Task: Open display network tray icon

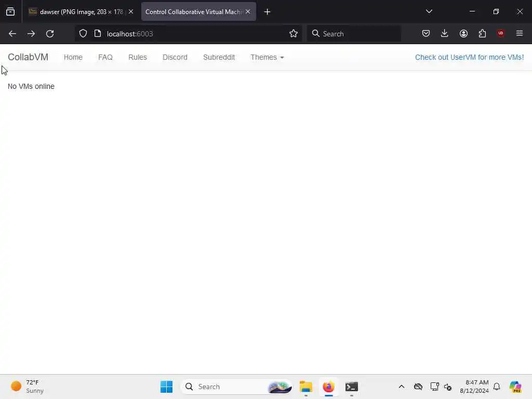Action: point(434,387)
